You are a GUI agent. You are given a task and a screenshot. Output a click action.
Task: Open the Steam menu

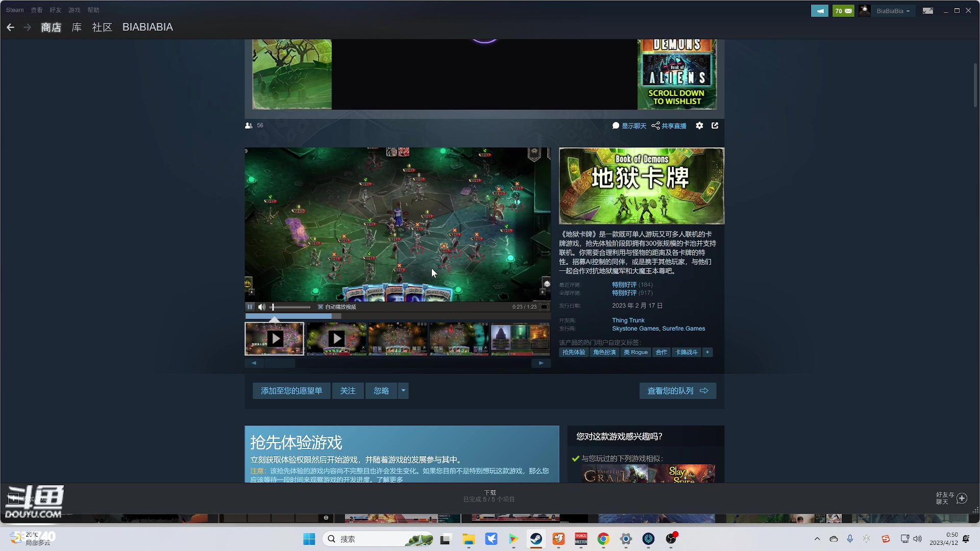coord(15,10)
